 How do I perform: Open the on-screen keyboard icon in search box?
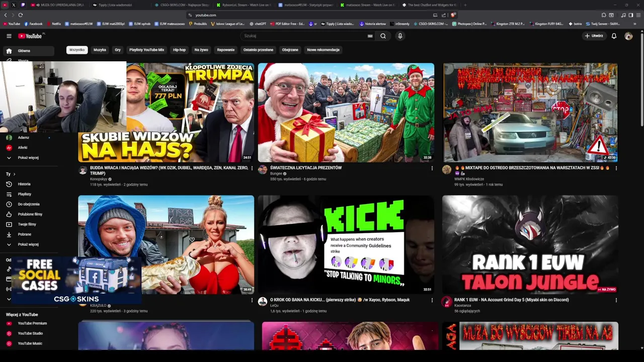tap(370, 36)
